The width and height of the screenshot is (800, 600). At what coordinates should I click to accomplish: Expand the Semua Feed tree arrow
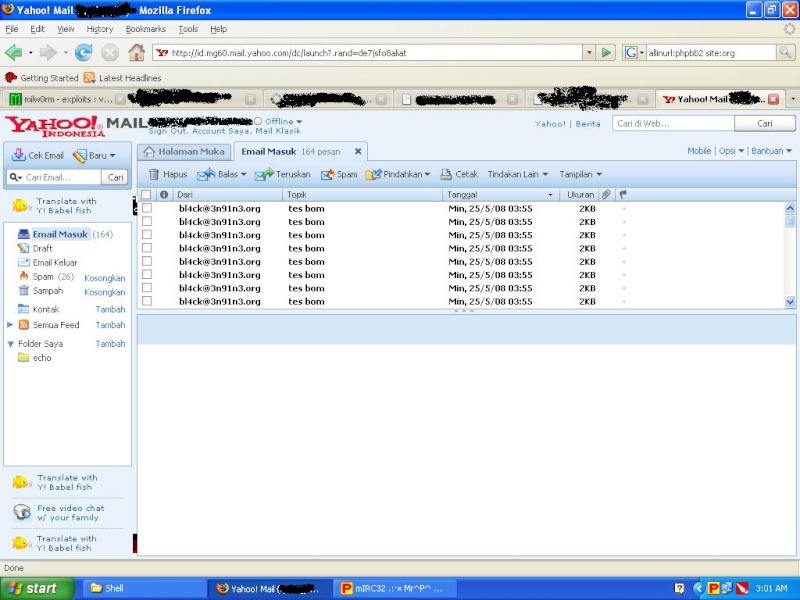tap(10, 324)
